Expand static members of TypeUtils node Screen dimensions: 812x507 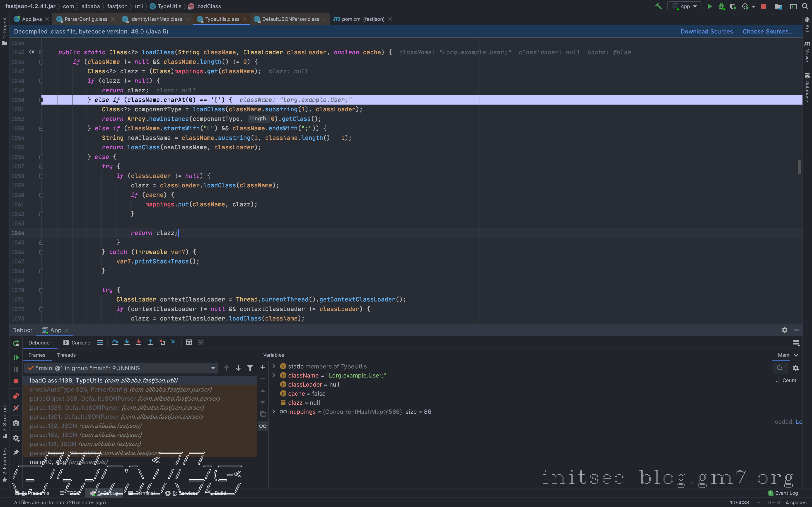pos(274,366)
